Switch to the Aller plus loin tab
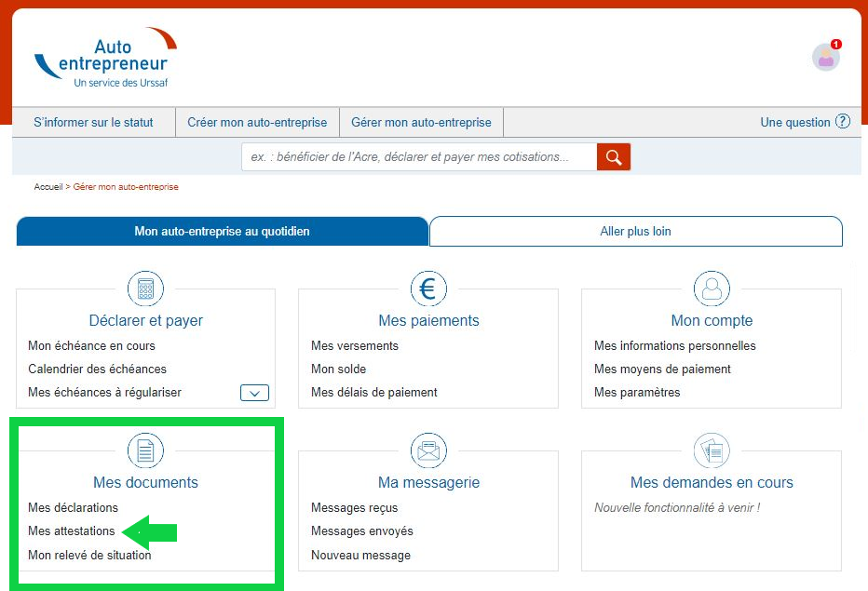This screenshot has width=868, height=591. 636,231
